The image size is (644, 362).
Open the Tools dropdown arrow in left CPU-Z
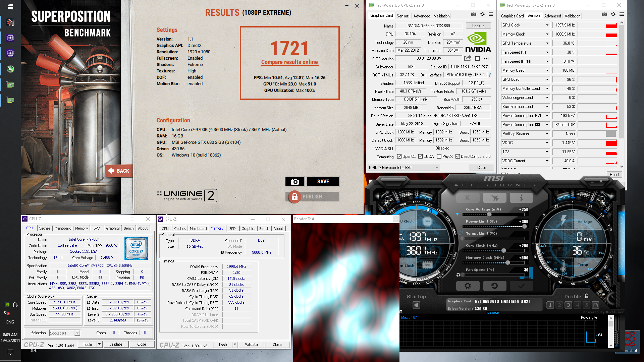click(99, 344)
